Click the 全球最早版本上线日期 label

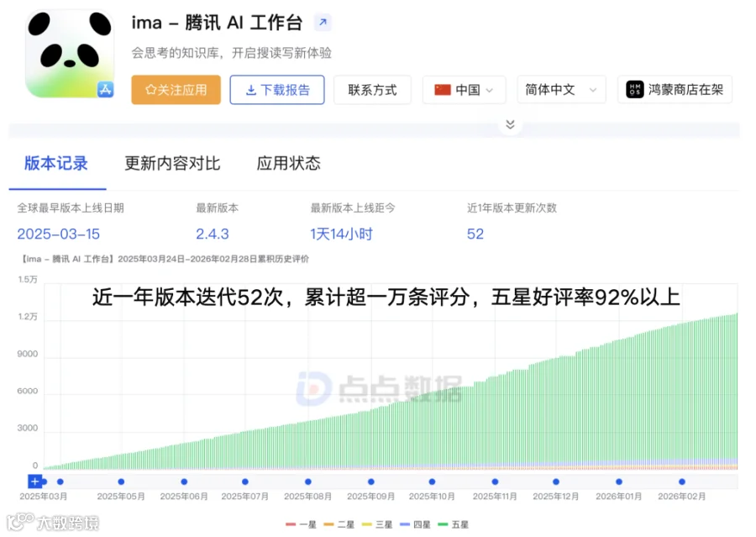pos(71,208)
